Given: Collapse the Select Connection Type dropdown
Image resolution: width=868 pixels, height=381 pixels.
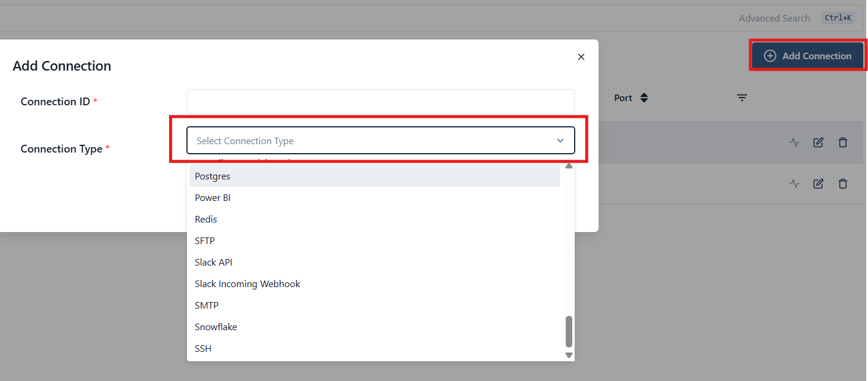Looking at the screenshot, I should (560, 141).
